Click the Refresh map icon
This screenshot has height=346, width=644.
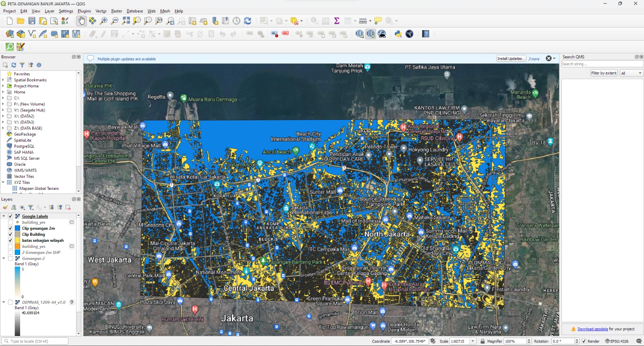click(248, 21)
